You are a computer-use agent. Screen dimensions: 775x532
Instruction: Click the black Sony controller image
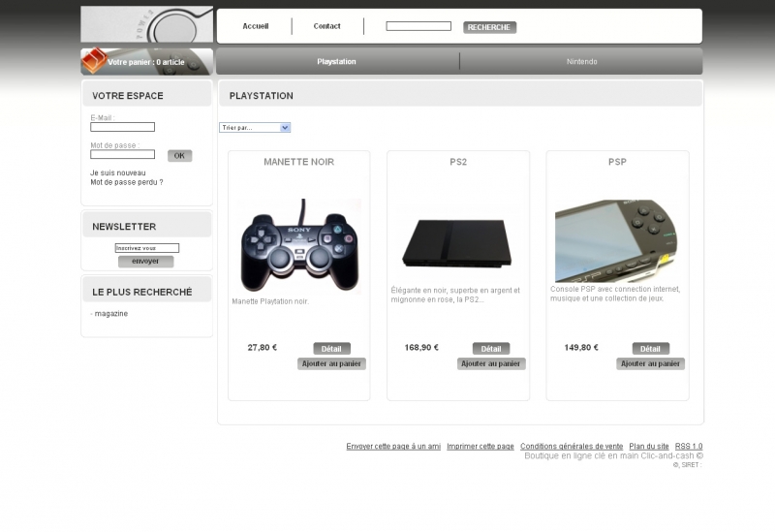click(x=300, y=245)
